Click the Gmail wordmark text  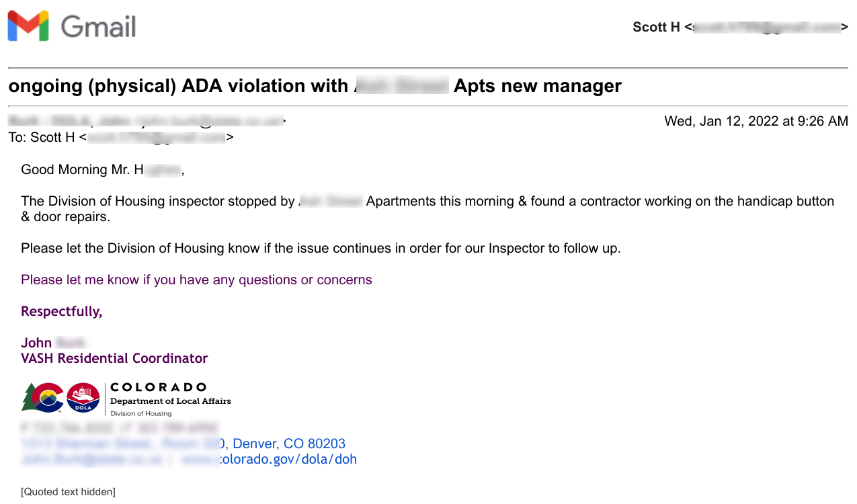click(99, 27)
